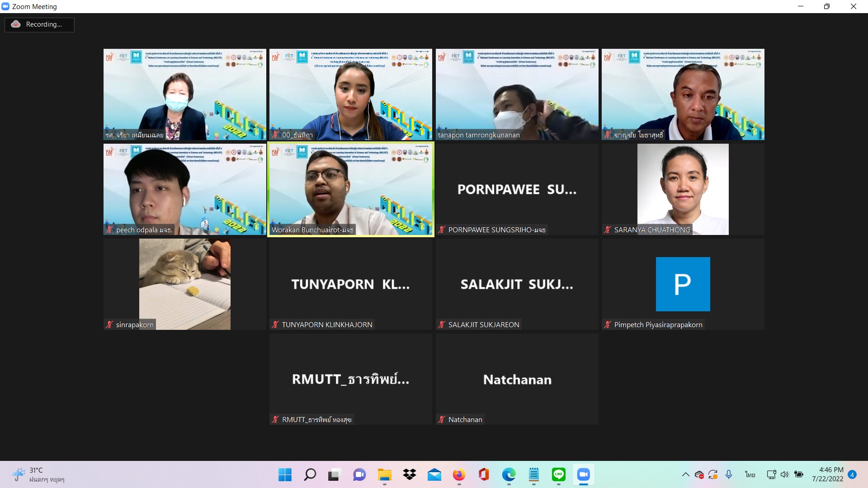
Task: Open the Thai language input switcher
Action: click(750, 474)
